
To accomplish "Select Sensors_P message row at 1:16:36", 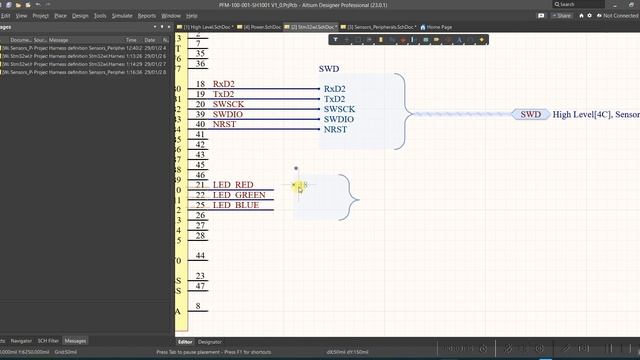I will tap(84, 72).
